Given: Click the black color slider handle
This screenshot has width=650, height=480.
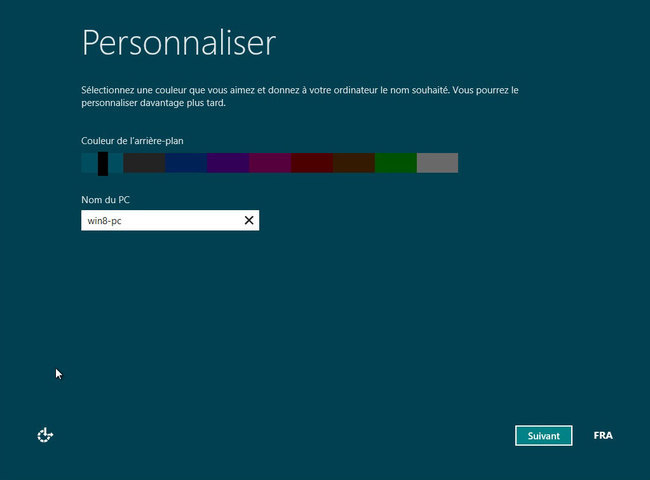Looking at the screenshot, I should 103,164.
